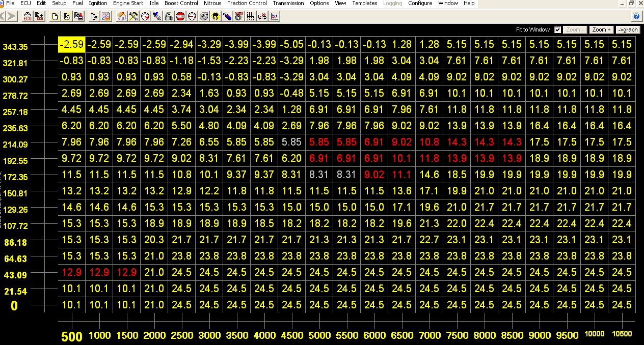Open the Transmission menu
The width and height of the screenshot is (644, 345).
tap(288, 3)
